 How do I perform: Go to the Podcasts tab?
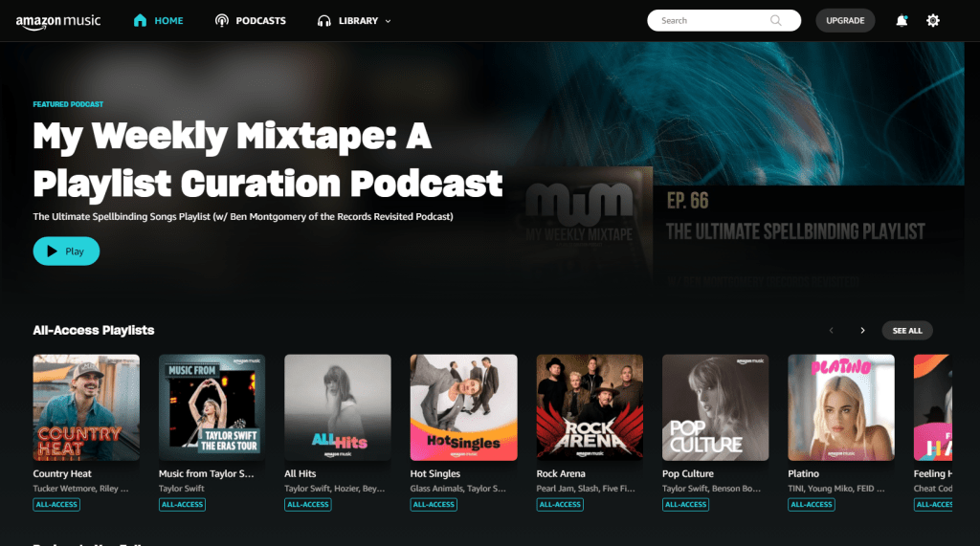(260, 20)
